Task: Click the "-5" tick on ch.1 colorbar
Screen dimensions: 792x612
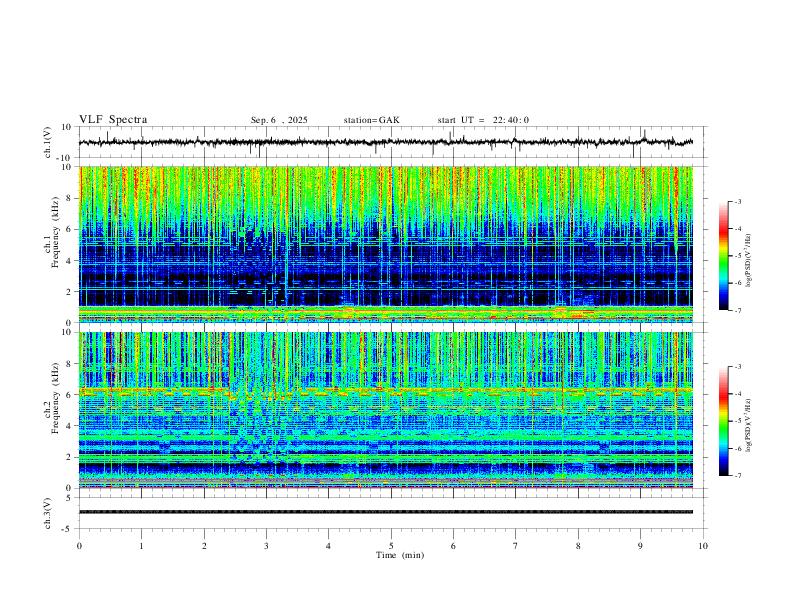Action: [738, 256]
